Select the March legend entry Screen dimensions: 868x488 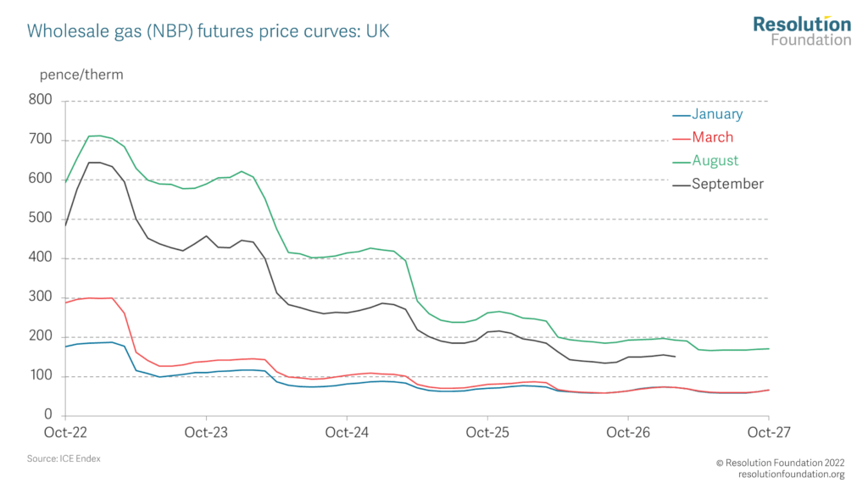[x=703, y=138]
